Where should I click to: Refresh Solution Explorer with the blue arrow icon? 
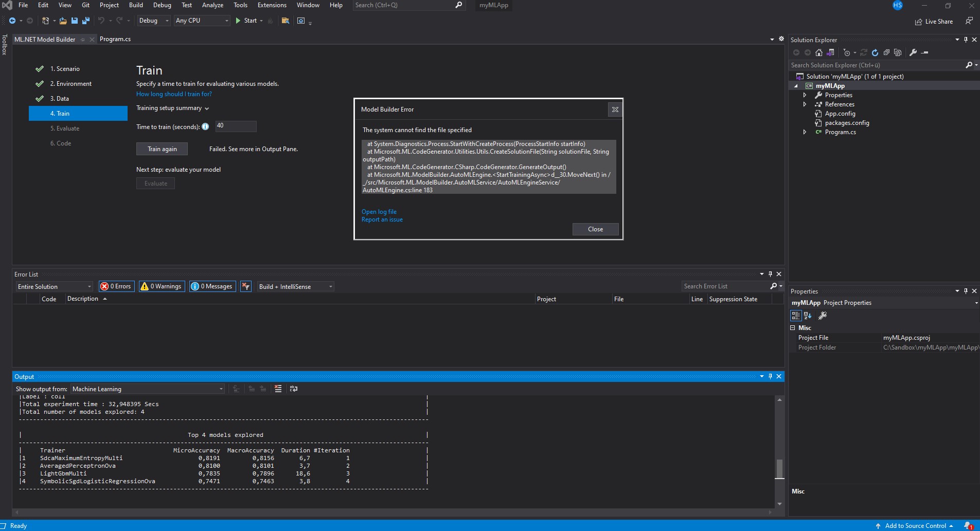pyautogui.click(x=875, y=52)
